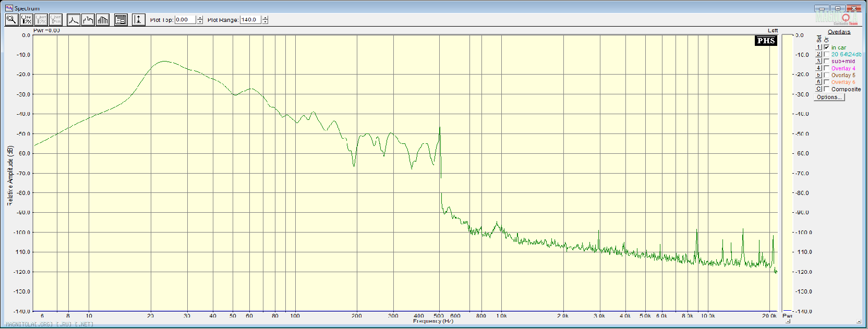Click into the Plot Top input field
868x329 pixels.
(x=185, y=20)
